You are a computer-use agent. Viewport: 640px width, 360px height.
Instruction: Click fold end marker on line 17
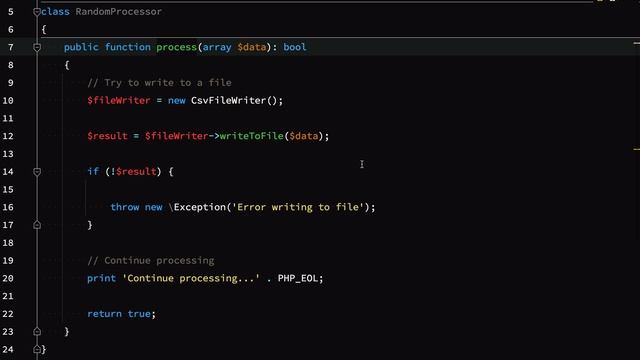[37, 225]
